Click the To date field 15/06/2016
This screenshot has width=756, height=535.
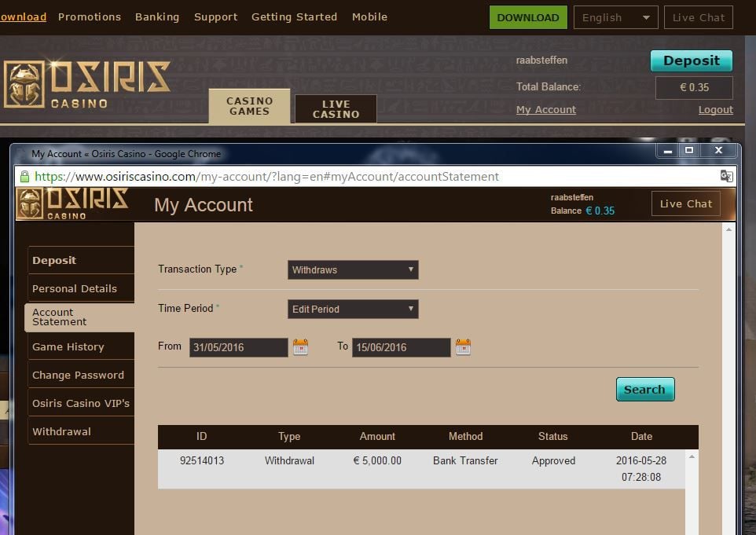401,347
